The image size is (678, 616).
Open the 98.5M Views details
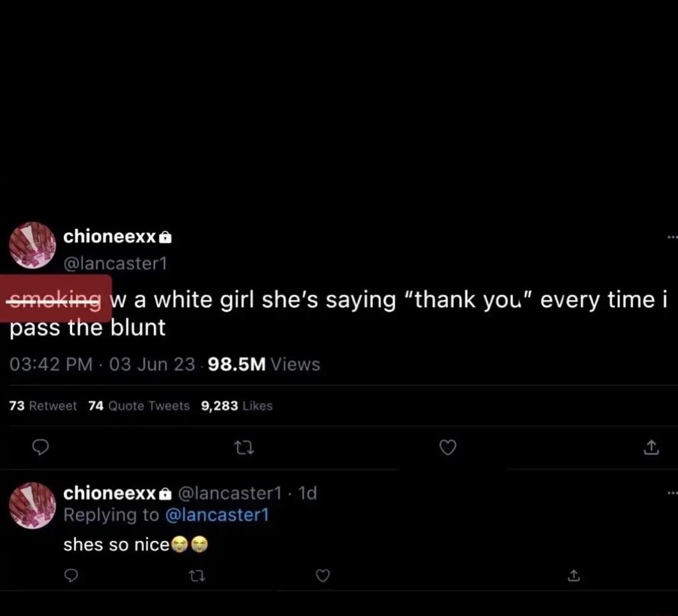pos(264,364)
